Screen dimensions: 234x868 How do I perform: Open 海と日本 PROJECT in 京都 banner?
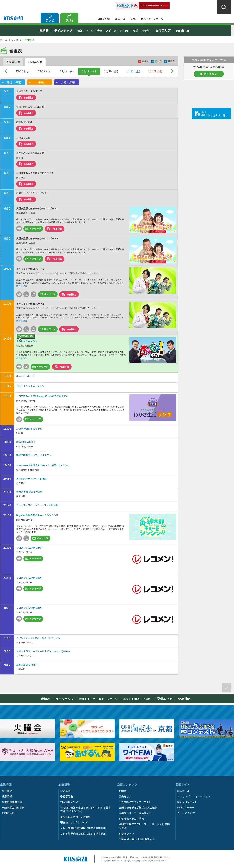(x=147, y=728)
